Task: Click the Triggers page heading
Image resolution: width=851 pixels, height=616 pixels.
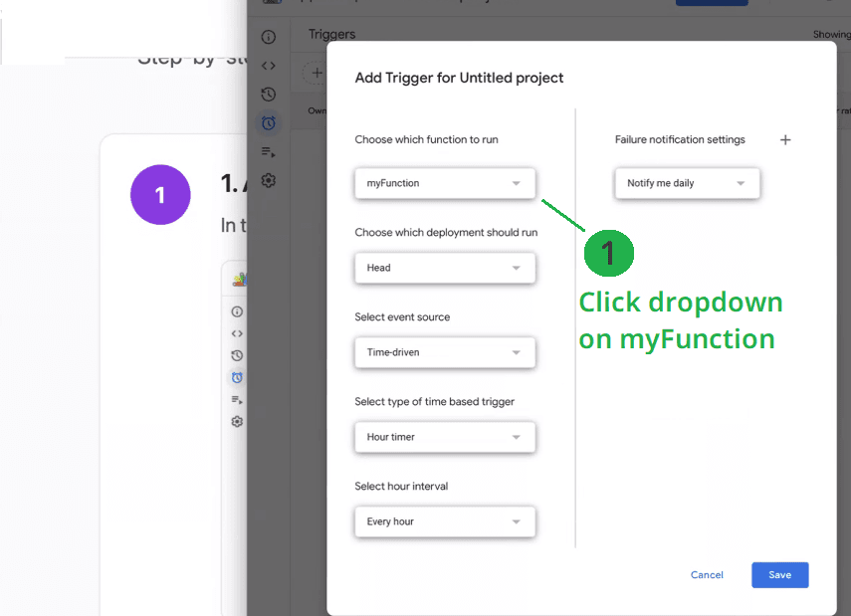Action: click(331, 34)
